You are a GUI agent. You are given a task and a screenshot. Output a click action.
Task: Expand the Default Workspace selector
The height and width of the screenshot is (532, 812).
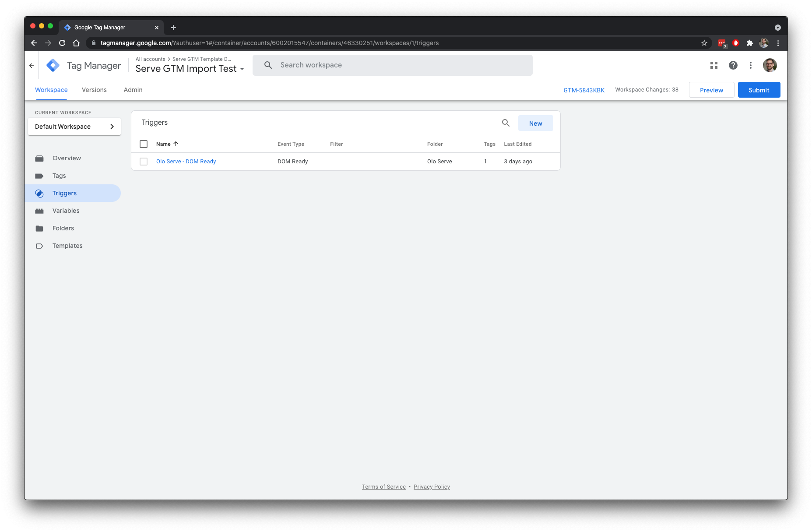coord(74,127)
